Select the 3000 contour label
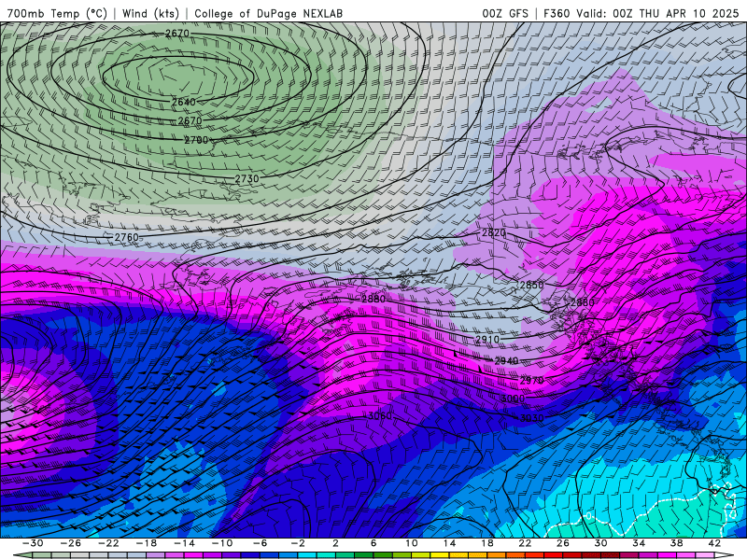This screenshot has height=560, width=747. (513, 399)
